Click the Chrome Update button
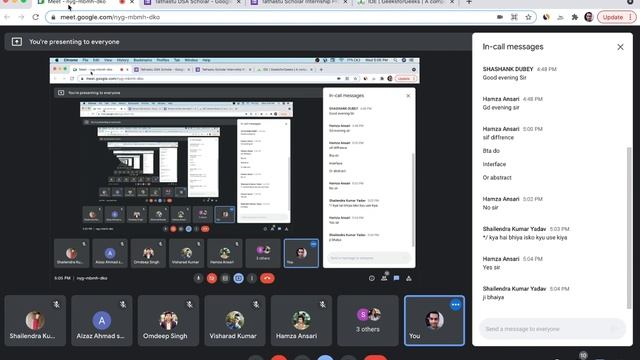 613,17
